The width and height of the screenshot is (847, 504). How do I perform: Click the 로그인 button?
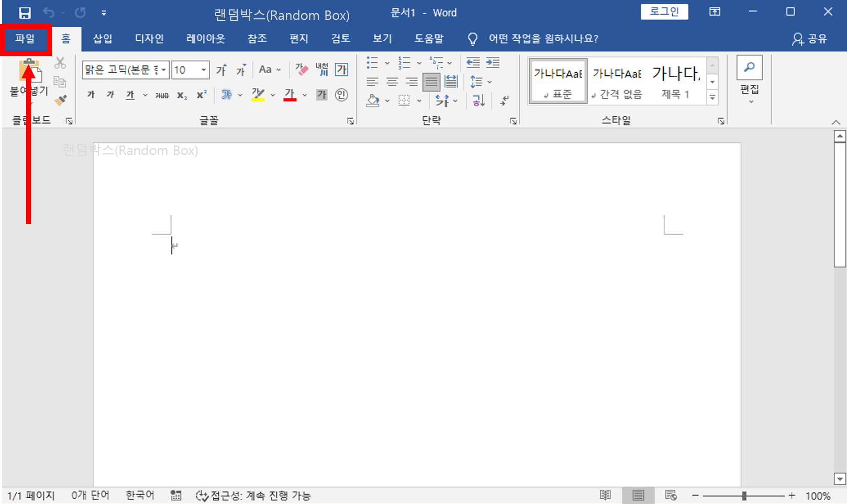click(x=664, y=12)
